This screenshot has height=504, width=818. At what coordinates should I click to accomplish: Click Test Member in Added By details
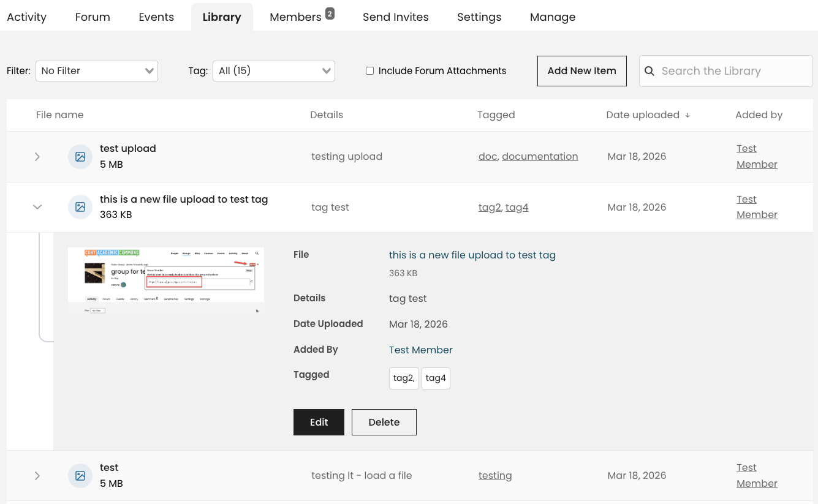point(421,350)
